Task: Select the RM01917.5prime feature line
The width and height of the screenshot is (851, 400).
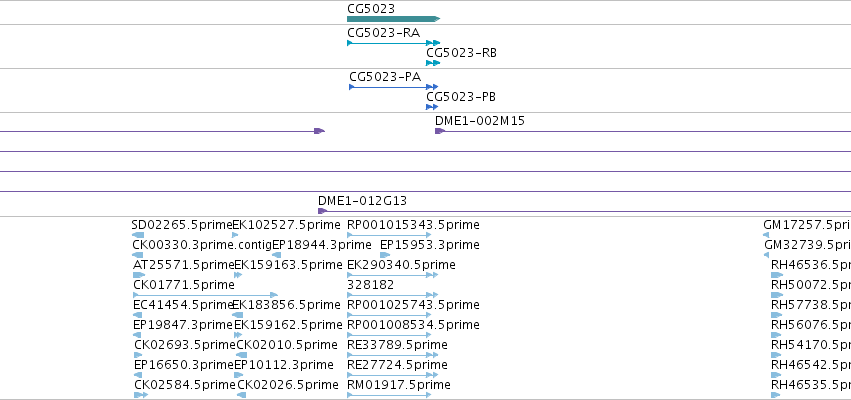Action: click(389, 395)
